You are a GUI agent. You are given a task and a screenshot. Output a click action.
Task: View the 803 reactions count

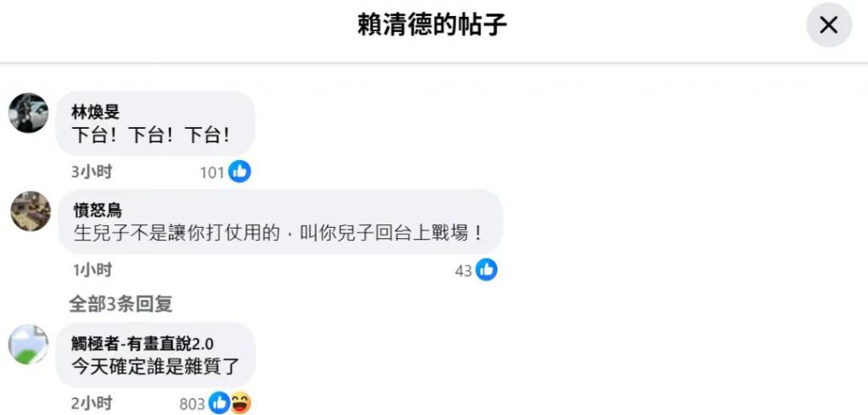pos(192,405)
